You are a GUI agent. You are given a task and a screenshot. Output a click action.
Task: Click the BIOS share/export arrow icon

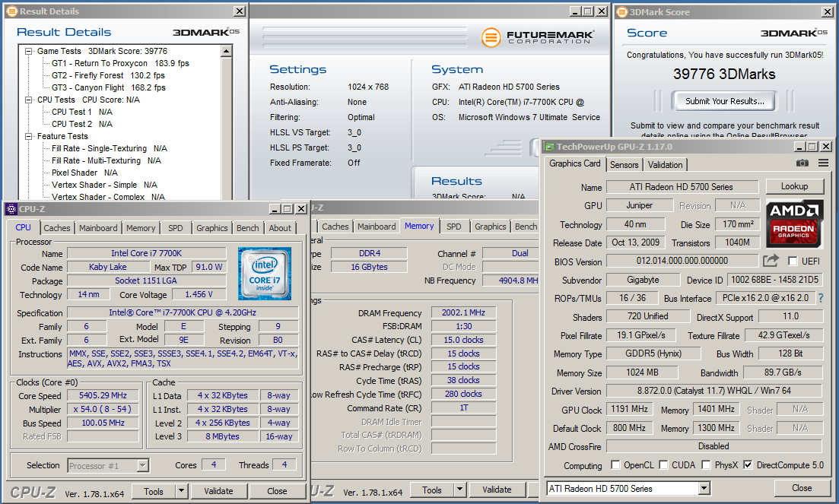point(771,261)
